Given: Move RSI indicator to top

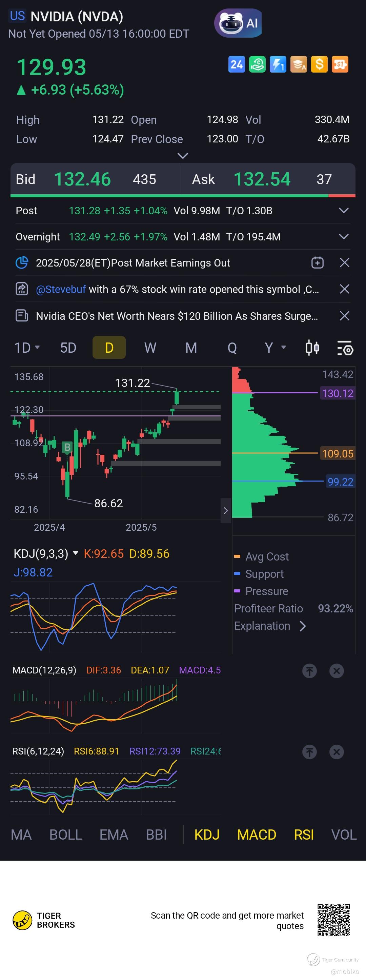Looking at the screenshot, I should coord(309,752).
